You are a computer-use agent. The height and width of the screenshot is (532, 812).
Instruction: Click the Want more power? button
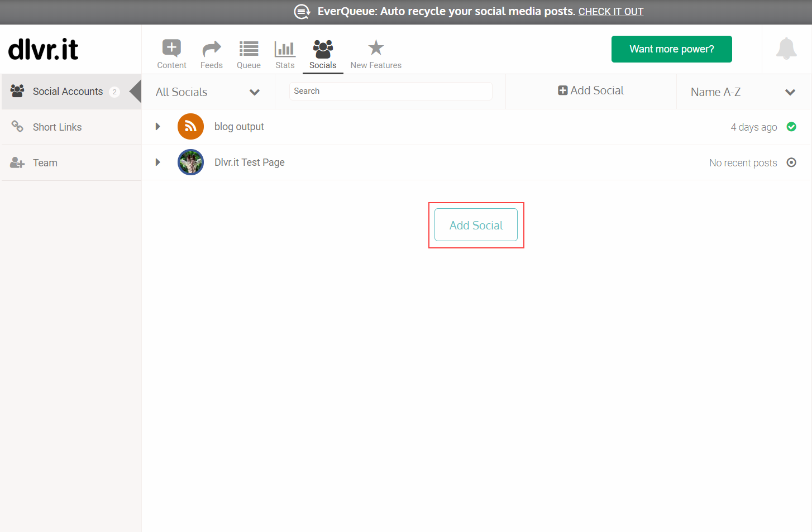point(672,49)
